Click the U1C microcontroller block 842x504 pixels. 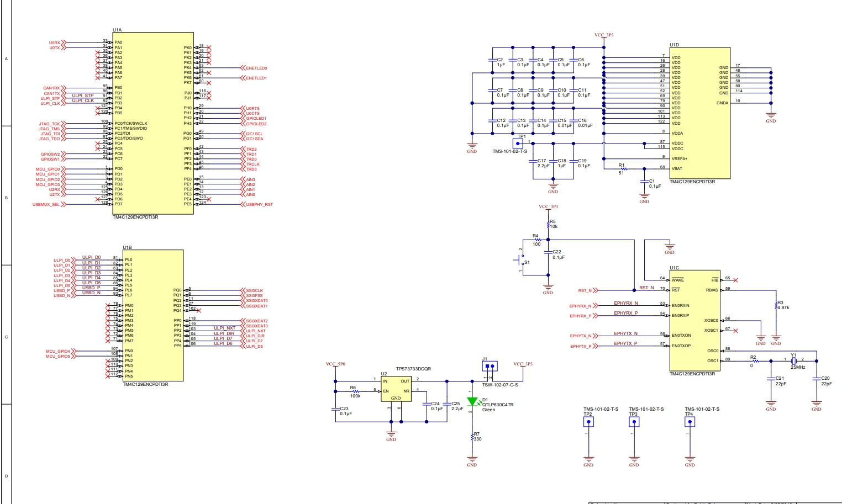(694, 321)
